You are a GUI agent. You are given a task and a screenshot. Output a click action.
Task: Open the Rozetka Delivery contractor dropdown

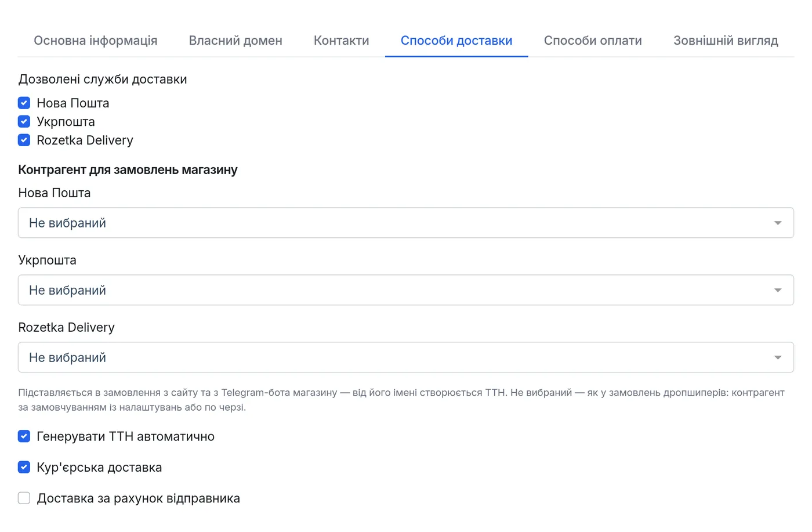(406, 357)
